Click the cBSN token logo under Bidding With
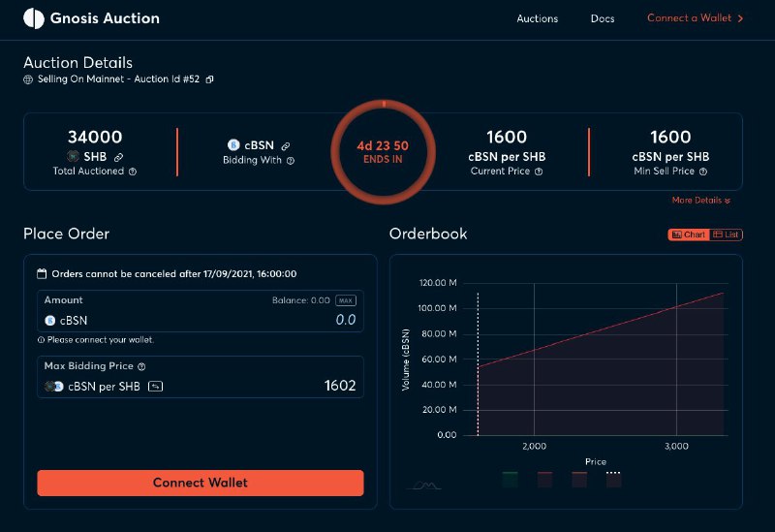Viewport: 775px width, 532px height. tap(233, 144)
